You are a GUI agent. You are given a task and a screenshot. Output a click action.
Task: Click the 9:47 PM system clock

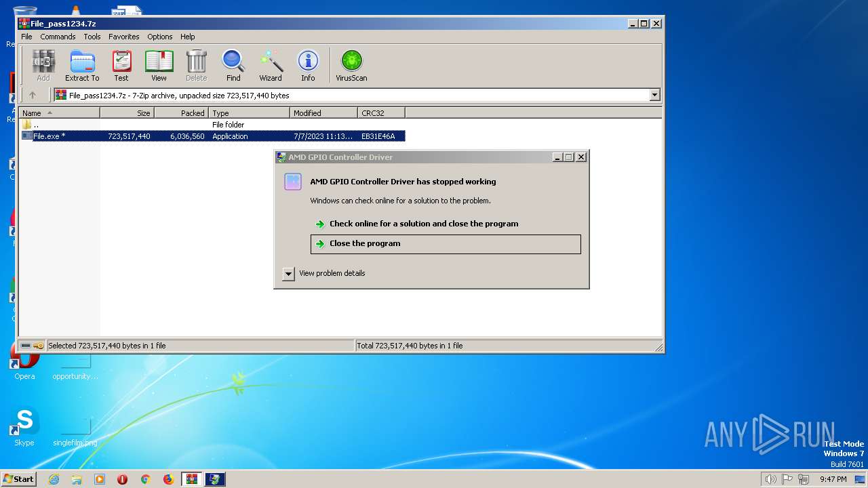pos(833,479)
